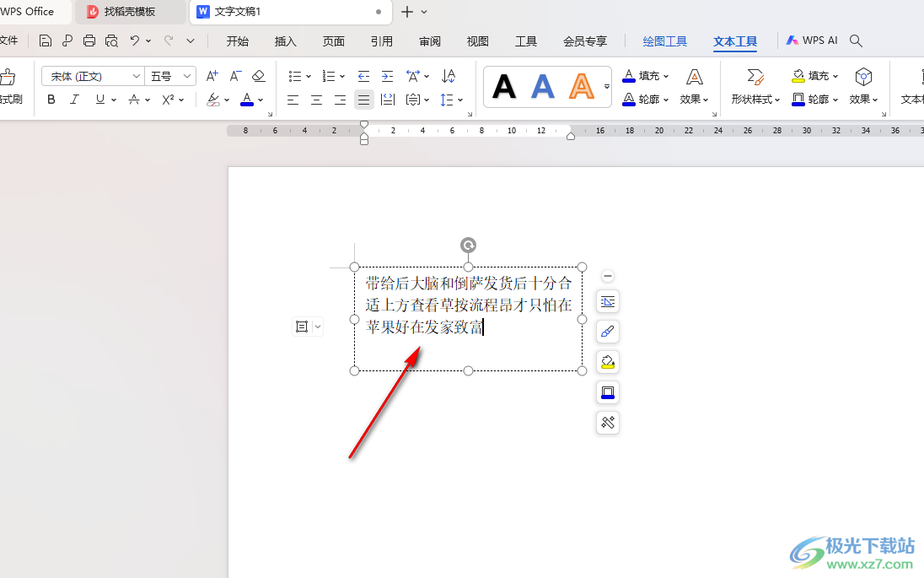Toggle justified text alignment
The image size is (924, 578).
(x=363, y=100)
